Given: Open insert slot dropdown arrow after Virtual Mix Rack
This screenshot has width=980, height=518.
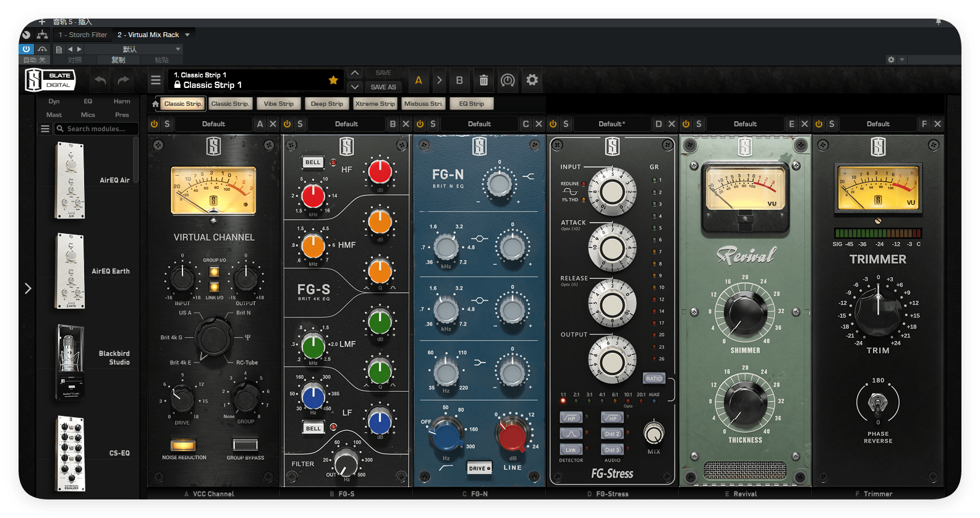Looking at the screenshot, I should (187, 35).
